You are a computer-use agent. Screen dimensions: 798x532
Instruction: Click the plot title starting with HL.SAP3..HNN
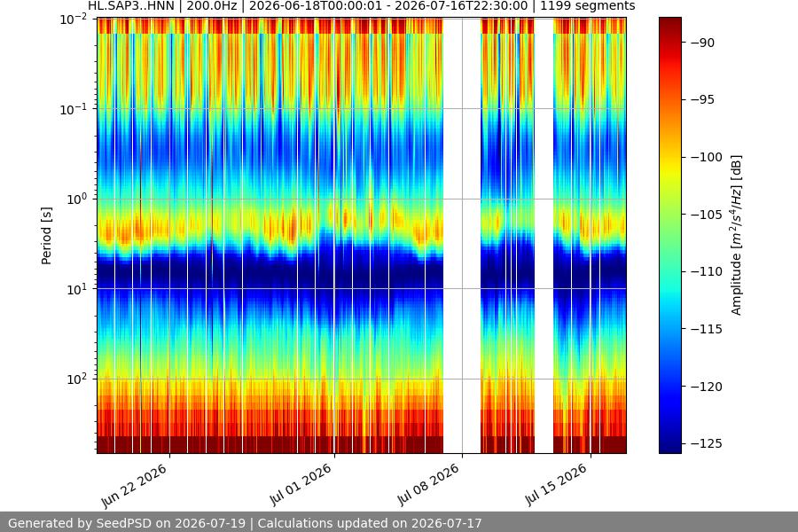click(362, 6)
